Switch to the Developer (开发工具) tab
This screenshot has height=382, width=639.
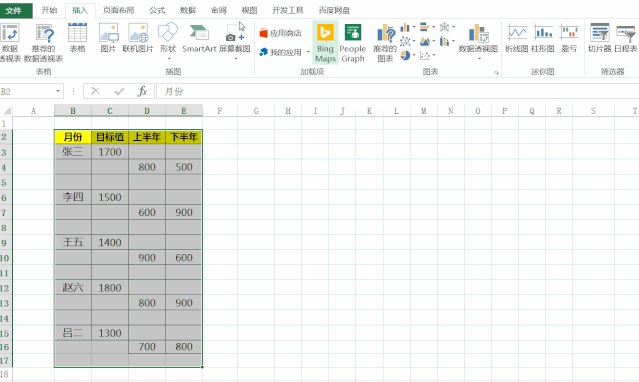288,10
